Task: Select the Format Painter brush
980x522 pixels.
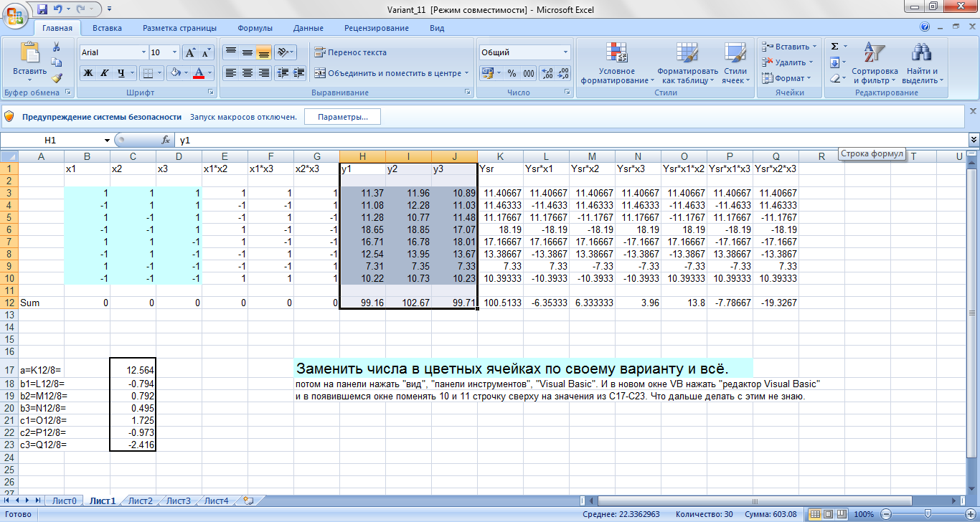Action: pos(57,78)
